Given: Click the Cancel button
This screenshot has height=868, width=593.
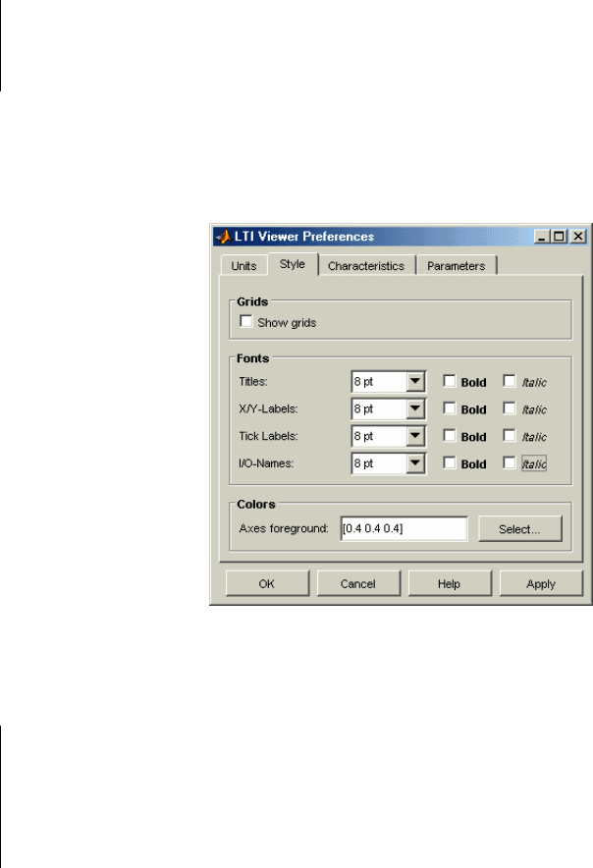Looking at the screenshot, I should [x=358, y=583].
